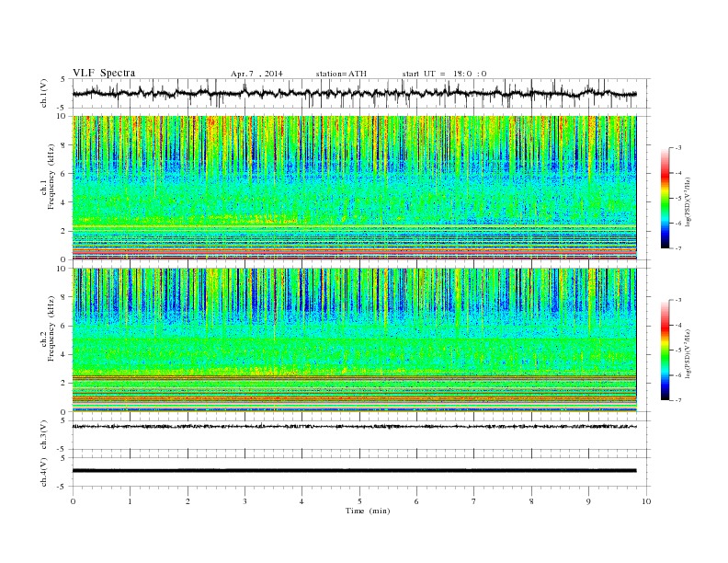Click the thick ch.4 voltage trace band
Image resolution: width=728 pixels, height=563 pixels.
354,471
